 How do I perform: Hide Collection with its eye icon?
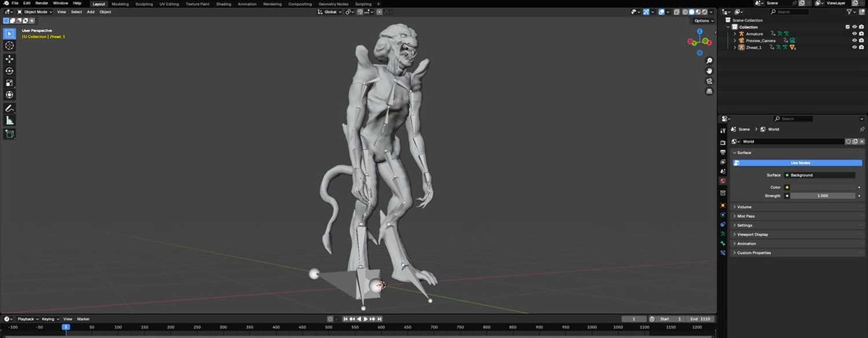click(855, 27)
